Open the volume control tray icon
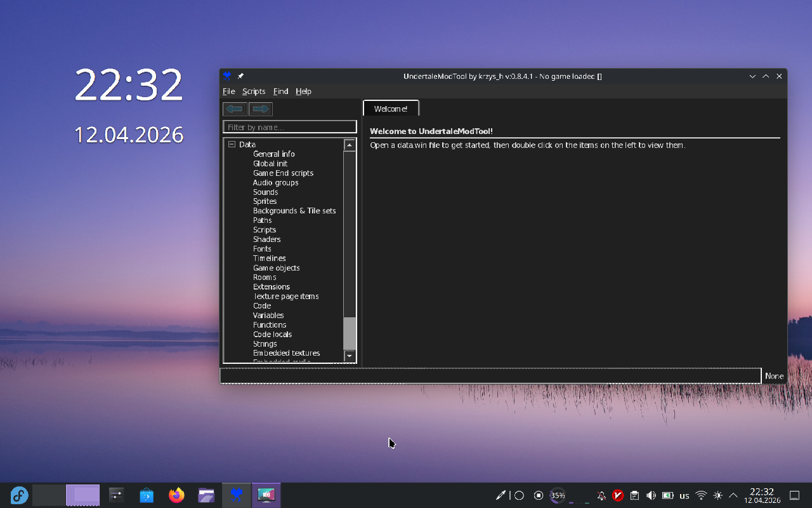Screen dimensions: 812x508 (x=651, y=495)
